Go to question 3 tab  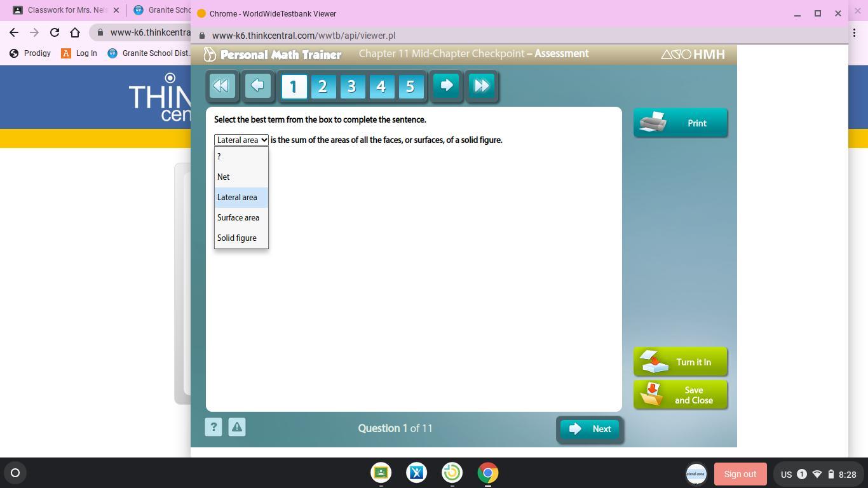tap(352, 86)
